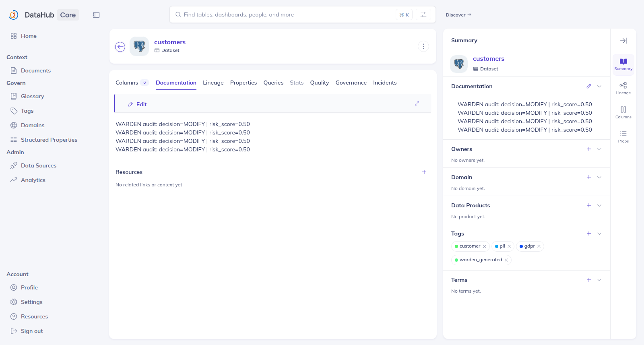Image resolution: width=644 pixels, height=345 pixels.
Task: Open the Discover link
Action: [x=458, y=15]
